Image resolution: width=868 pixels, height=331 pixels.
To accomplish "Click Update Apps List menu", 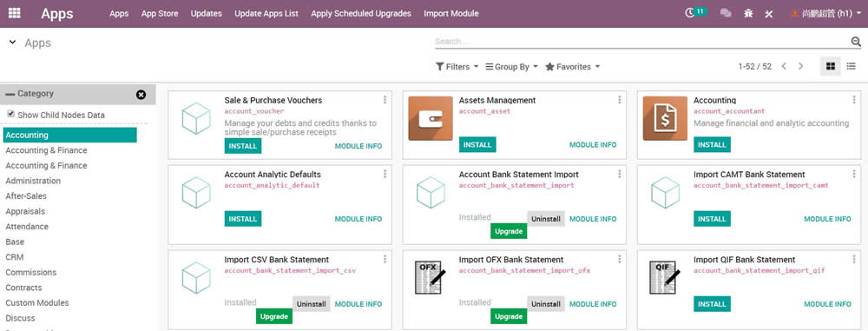I will click(266, 13).
